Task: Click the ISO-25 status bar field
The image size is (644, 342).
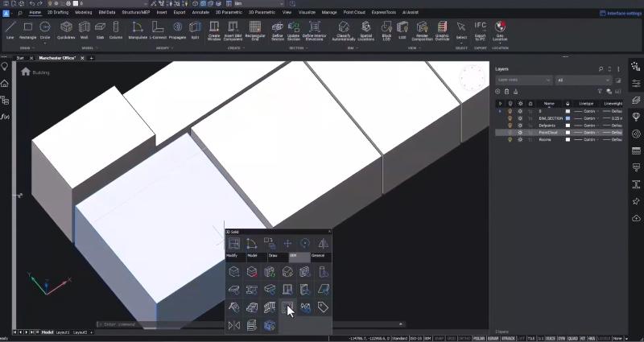Action: [x=415, y=339]
